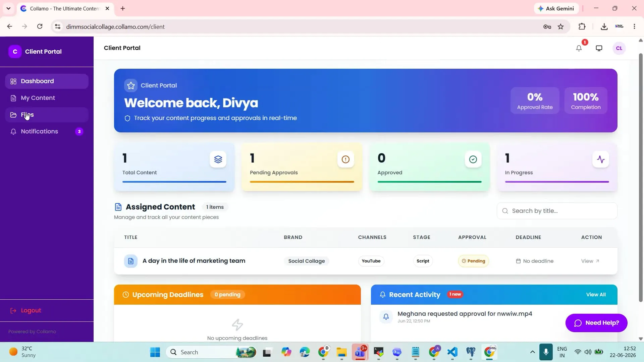Click the star icon in welcome banner
The image size is (644, 362).
pos(131,85)
